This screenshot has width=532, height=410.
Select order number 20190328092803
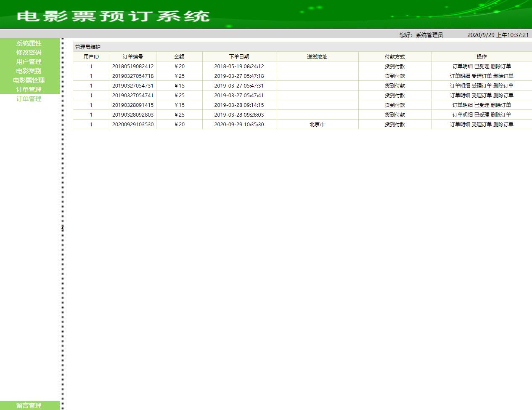pyautogui.click(x=133, y=115)
